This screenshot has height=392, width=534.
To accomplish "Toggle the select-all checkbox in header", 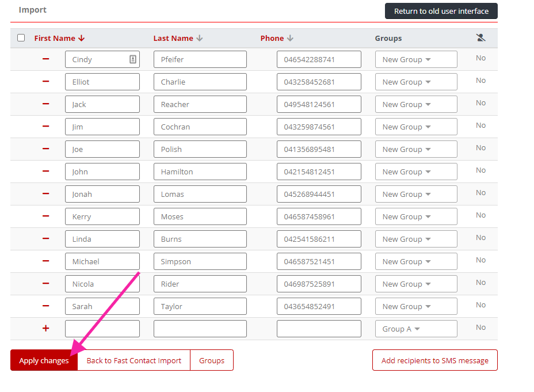I will tap(21, 38).
